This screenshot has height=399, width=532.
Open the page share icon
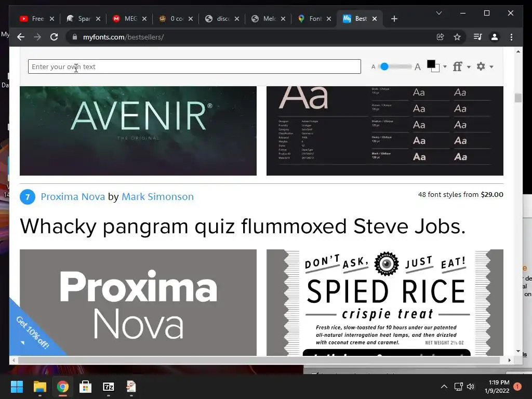pos(441,37)
